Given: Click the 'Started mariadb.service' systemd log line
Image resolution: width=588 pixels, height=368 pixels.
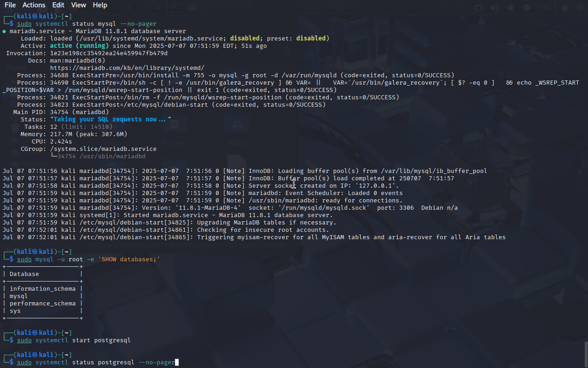Looking at the screenshot, I should pos(168,215).
